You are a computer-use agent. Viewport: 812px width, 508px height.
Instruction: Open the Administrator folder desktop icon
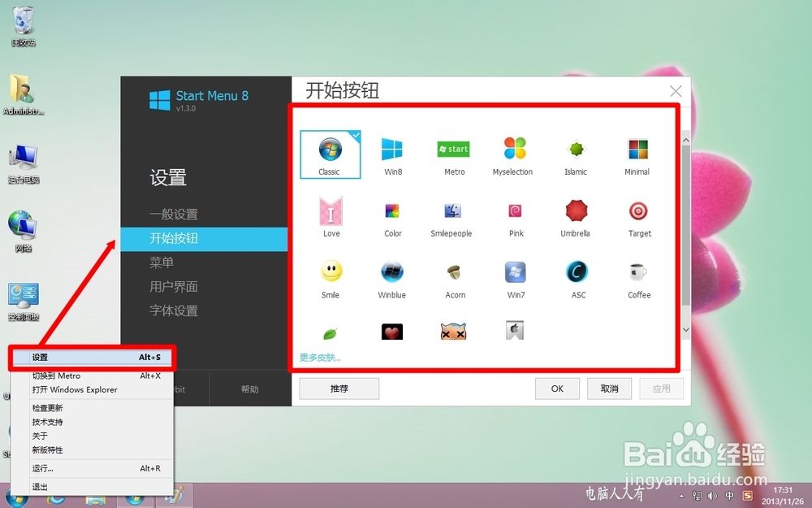click(x=24, y=94)
